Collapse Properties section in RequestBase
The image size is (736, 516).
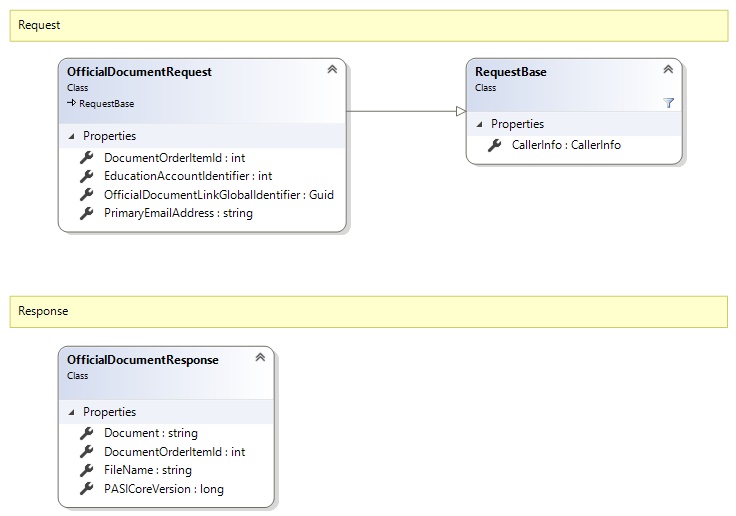click(479, 124)
